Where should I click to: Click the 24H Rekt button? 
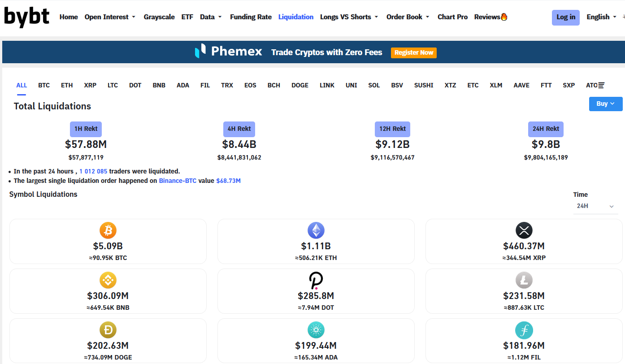click(546, 129)
